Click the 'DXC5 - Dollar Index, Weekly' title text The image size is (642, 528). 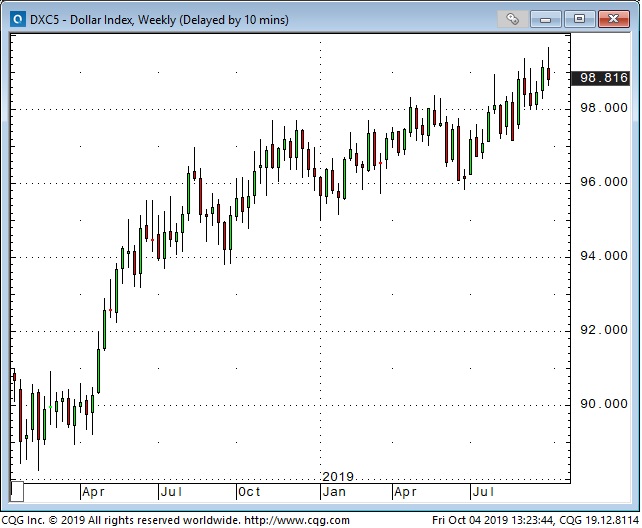(103, 20)
